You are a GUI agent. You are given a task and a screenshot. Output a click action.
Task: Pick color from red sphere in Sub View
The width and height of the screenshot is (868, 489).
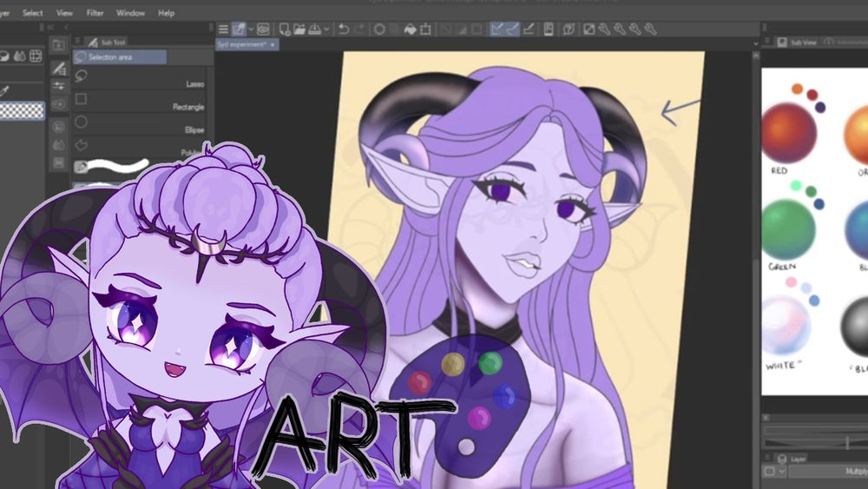789,133
